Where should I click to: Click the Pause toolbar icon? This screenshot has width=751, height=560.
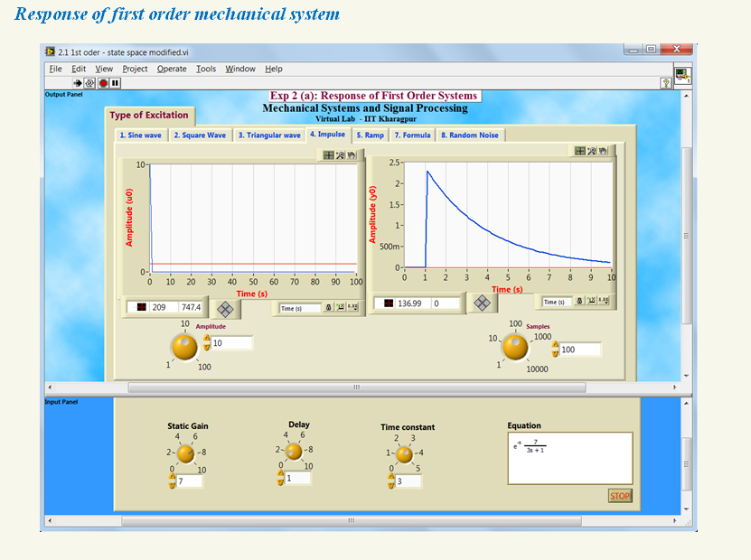[x=116, y=83]
